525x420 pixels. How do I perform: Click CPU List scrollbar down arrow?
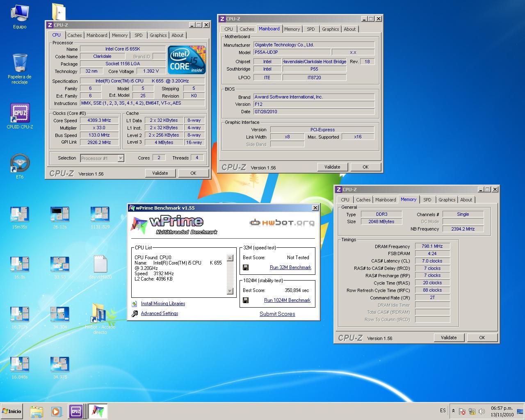point(230,291)
